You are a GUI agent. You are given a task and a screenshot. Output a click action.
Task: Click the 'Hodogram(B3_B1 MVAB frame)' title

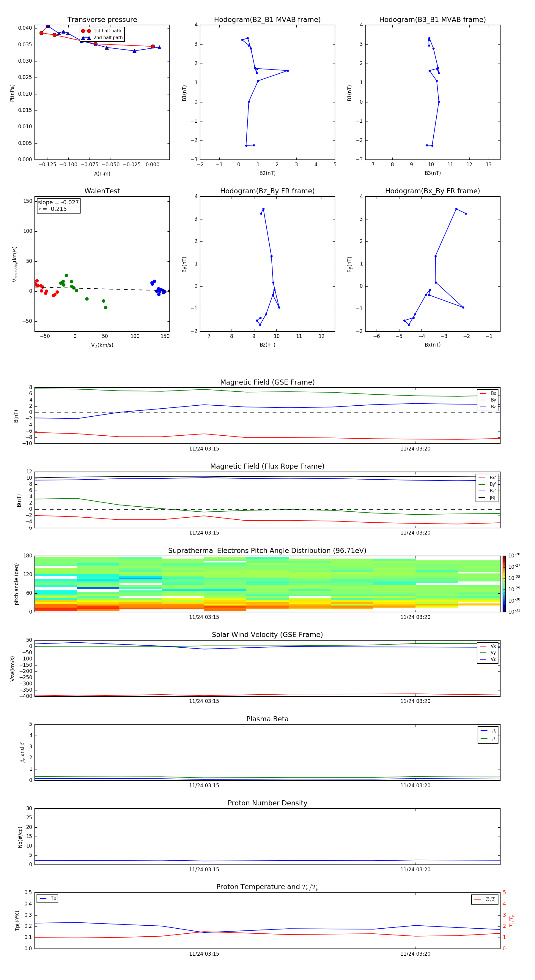pos(432,20)
